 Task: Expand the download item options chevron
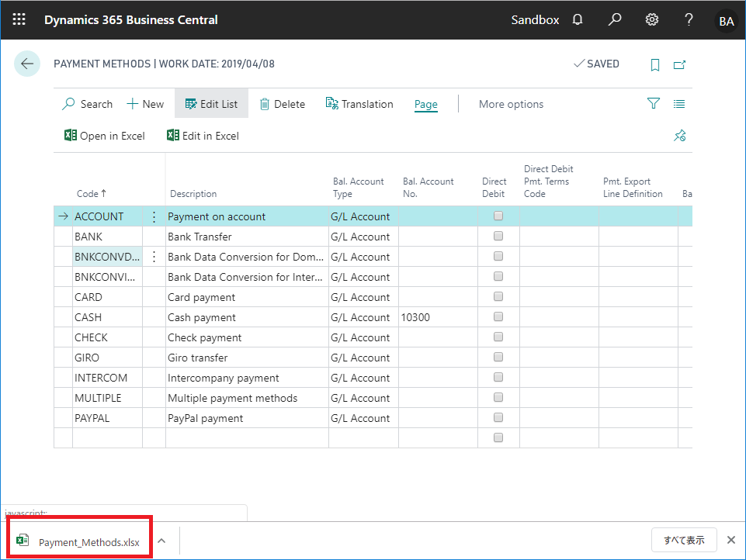click(x=161, y=541)
